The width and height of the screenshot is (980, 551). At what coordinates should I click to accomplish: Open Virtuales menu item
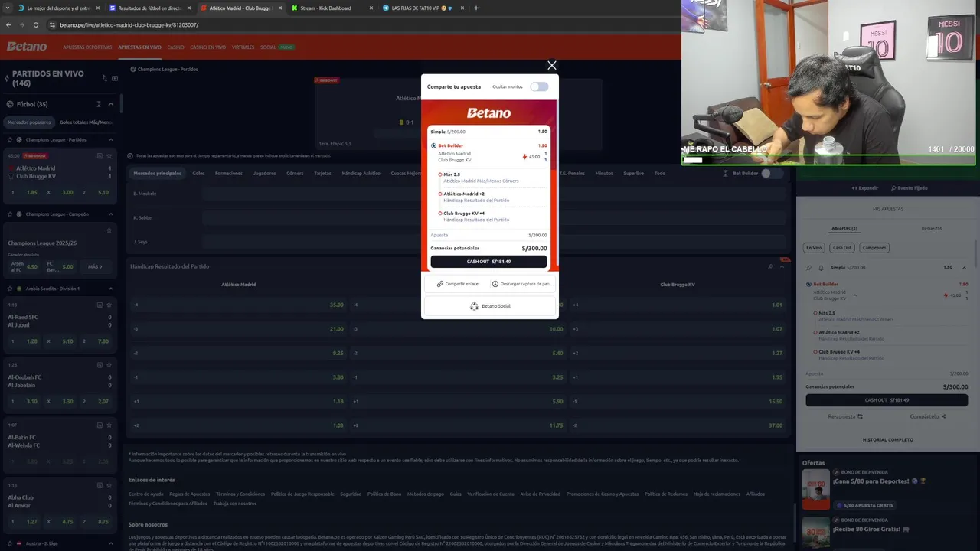click(243, 47)
